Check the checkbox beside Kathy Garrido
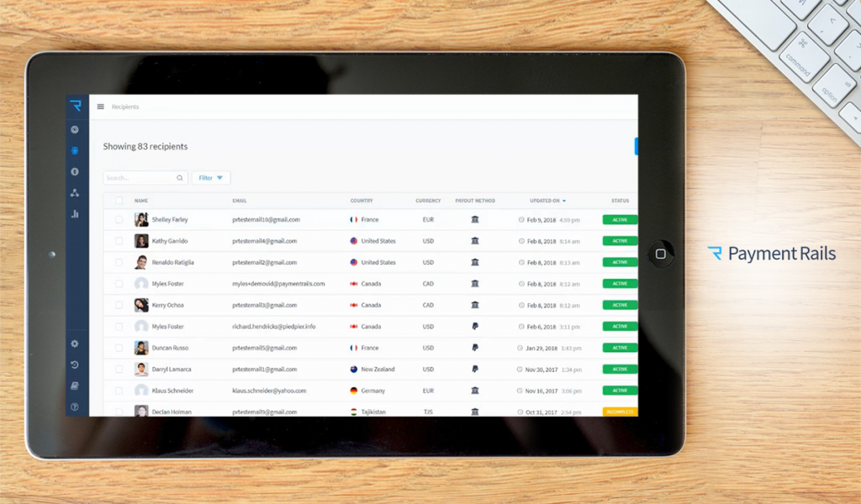The image size is (861, 504). pyautogui.click(x=118, y=241)
